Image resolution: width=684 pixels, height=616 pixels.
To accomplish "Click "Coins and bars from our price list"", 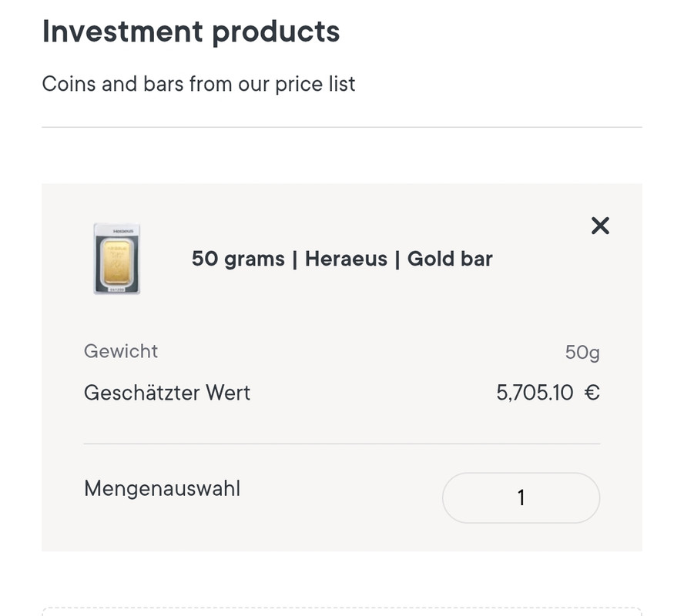I will (198, 83).
